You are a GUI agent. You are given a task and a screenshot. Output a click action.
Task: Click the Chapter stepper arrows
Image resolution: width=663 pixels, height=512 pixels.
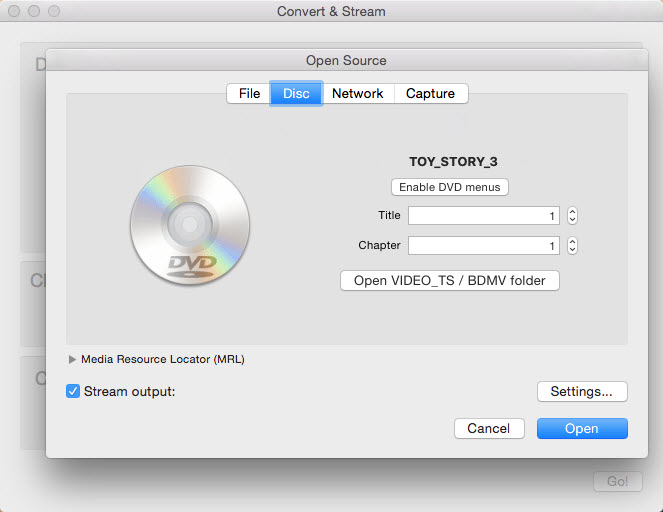pos(572,245)
